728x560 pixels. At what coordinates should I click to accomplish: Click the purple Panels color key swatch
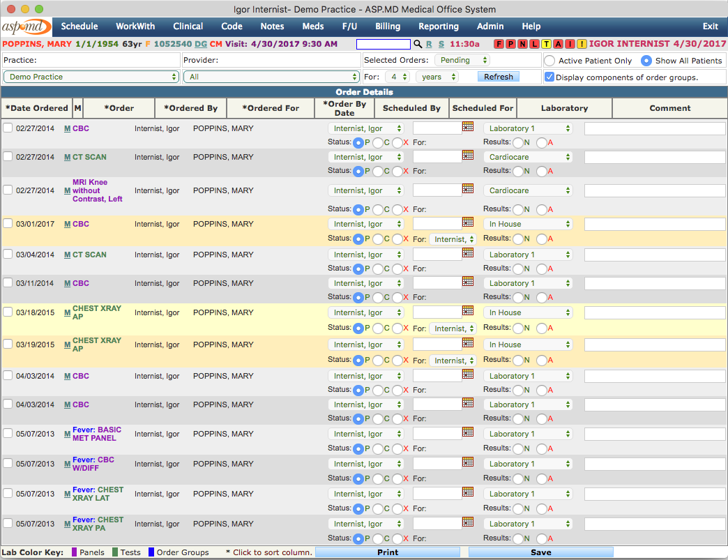coord(75,552)
